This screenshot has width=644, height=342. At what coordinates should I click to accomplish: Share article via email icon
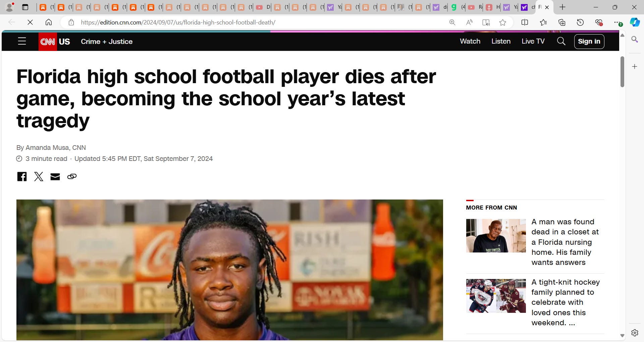point(55,177)
